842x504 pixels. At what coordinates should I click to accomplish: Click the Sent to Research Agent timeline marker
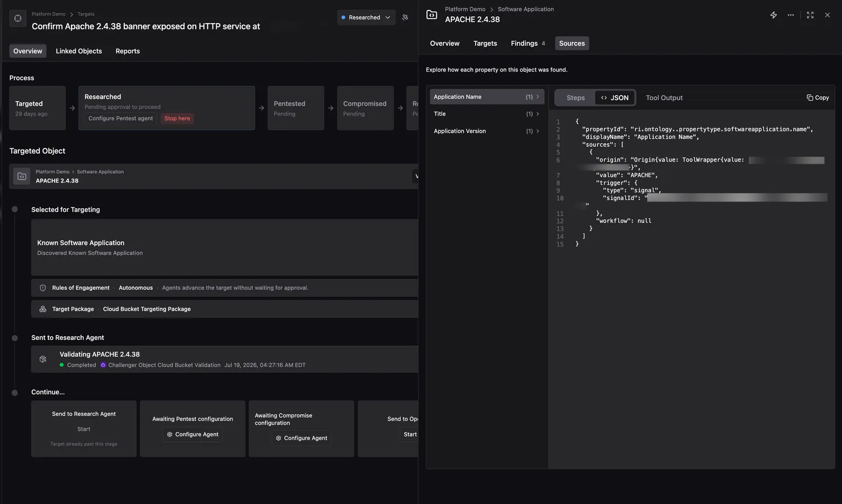point(15,338)
